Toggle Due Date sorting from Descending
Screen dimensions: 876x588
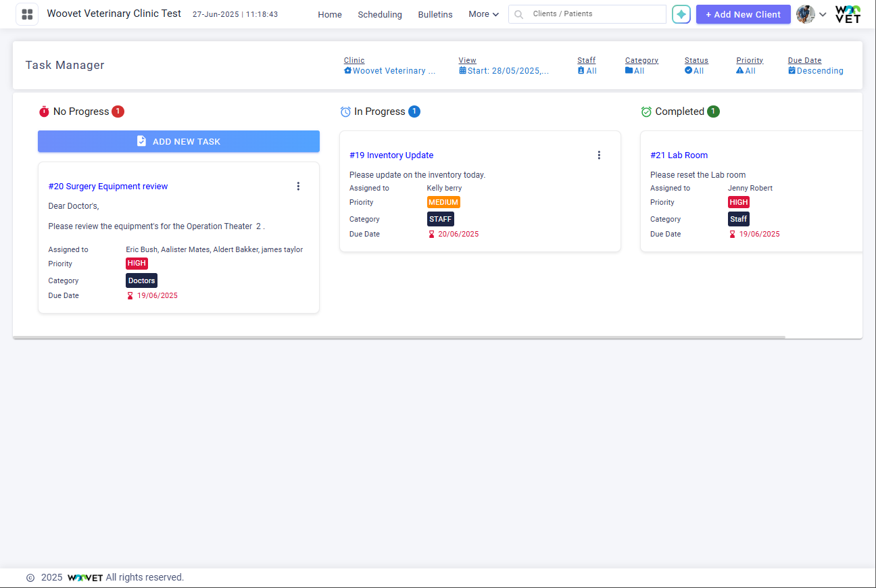[x=815, y=70]
